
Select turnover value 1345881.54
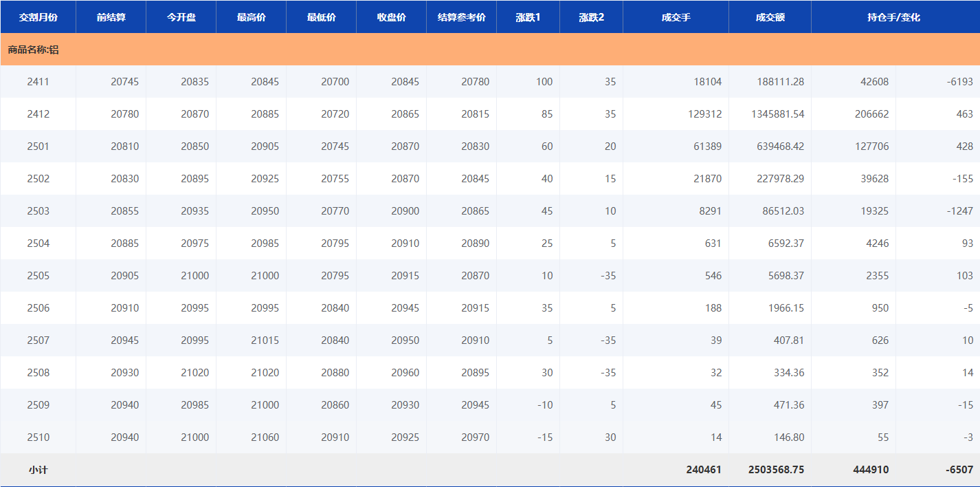(777, 114)
